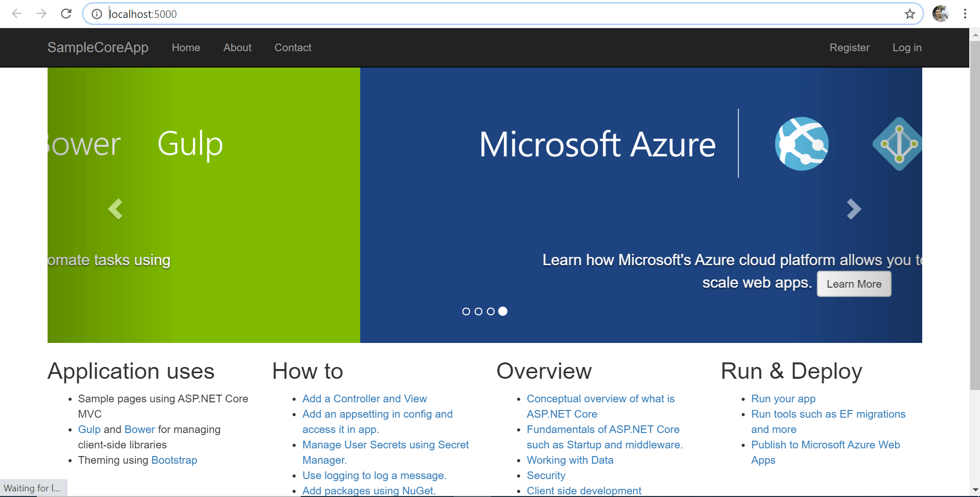Open the Contact page from the navbar
Screen dimensions: 980x497
293,47
